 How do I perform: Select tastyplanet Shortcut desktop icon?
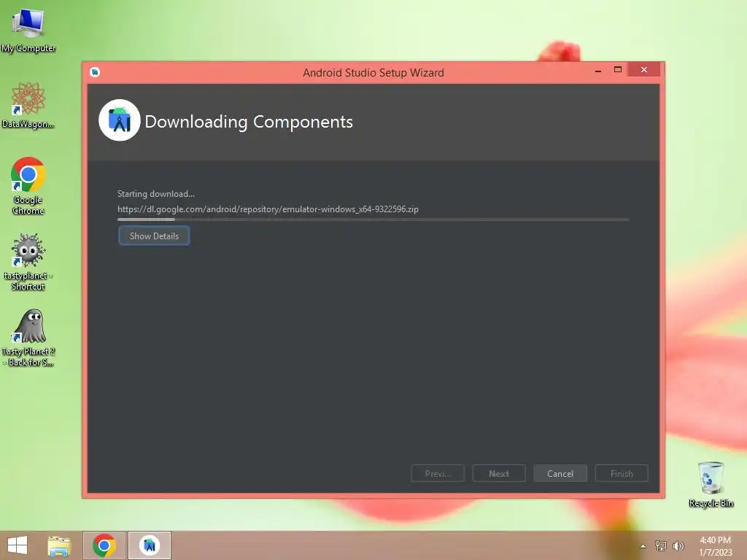(28, 262)
